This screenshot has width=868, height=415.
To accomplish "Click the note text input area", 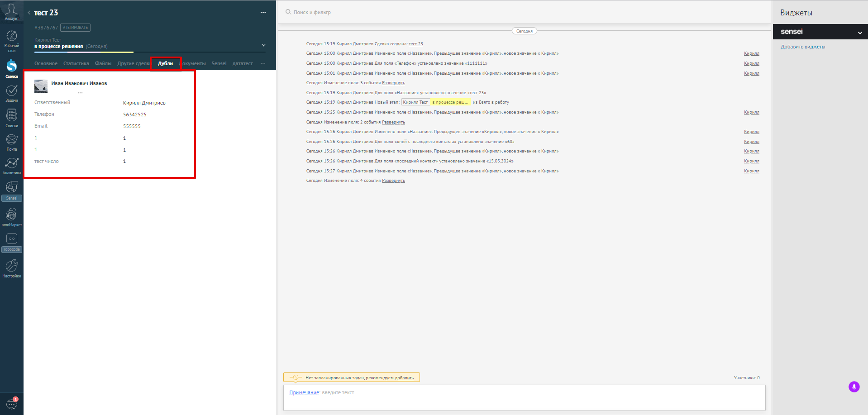I will pos(524,398).
